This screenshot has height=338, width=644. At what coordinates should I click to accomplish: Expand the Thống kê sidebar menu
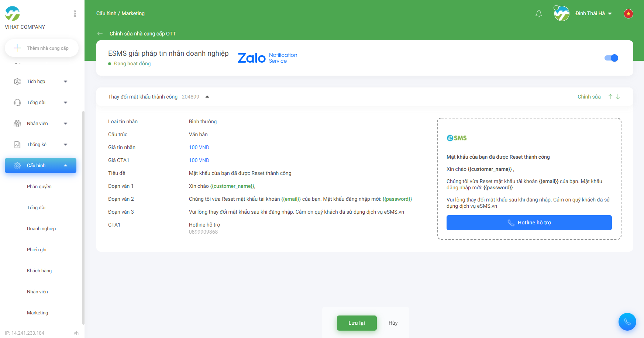pyautogui.click(x=41, y=145)
